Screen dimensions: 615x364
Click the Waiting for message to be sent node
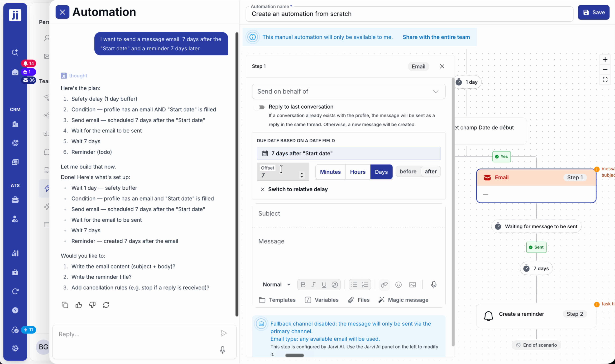pyautogui.click(x=536, y=226)
